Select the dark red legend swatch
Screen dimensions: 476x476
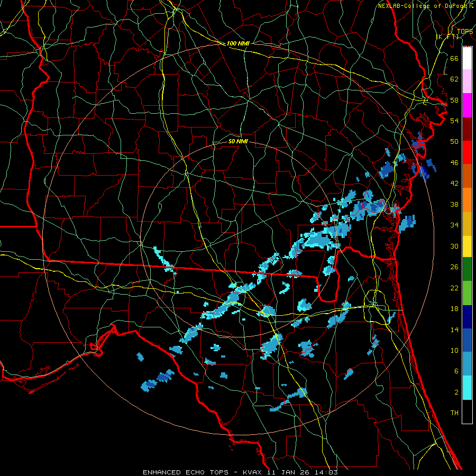click(x=467, y=129)
